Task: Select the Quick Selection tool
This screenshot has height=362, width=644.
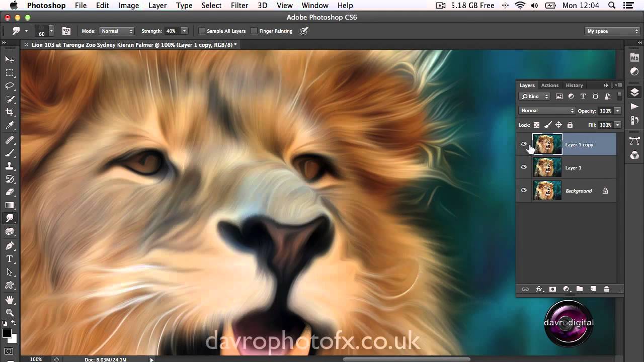Action: click(10, 99)
